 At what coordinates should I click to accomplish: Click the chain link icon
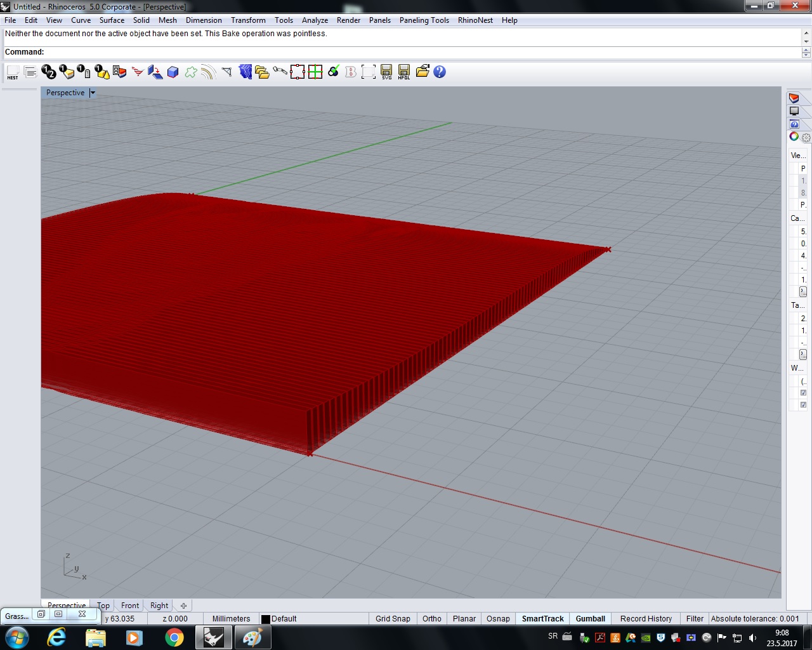click(280, 72)
